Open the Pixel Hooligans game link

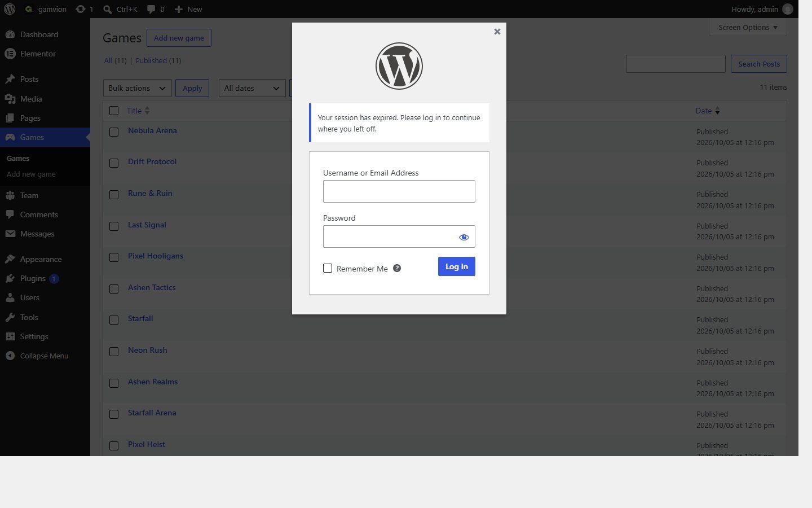click(156, 256)
